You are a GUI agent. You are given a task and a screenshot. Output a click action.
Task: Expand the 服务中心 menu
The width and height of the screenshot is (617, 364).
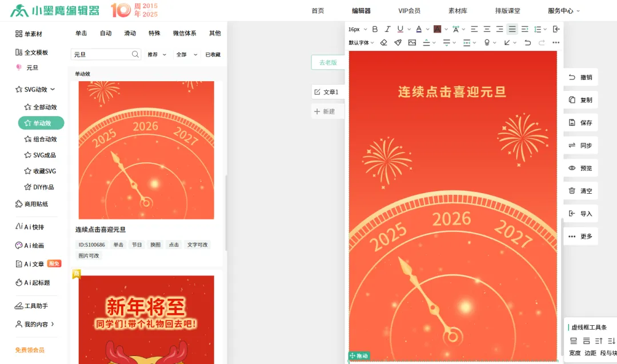tap(563, 11)
